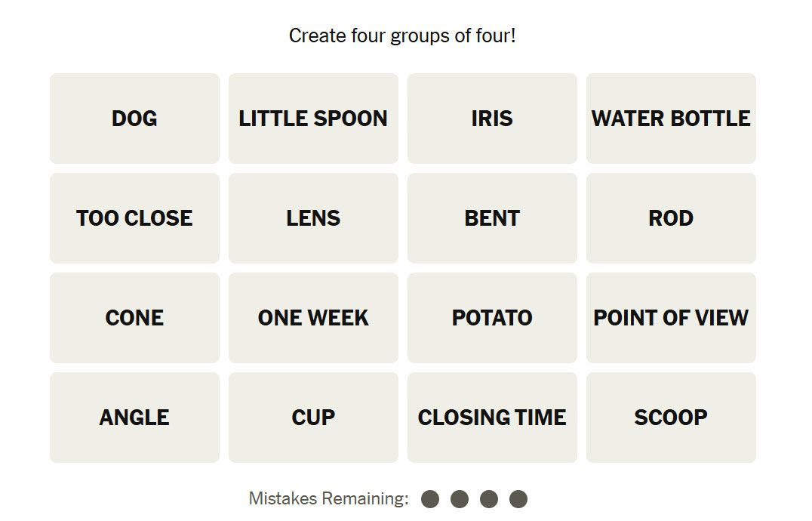Select the SCOOP word tile
812x521 pixels.
point(671,418)
